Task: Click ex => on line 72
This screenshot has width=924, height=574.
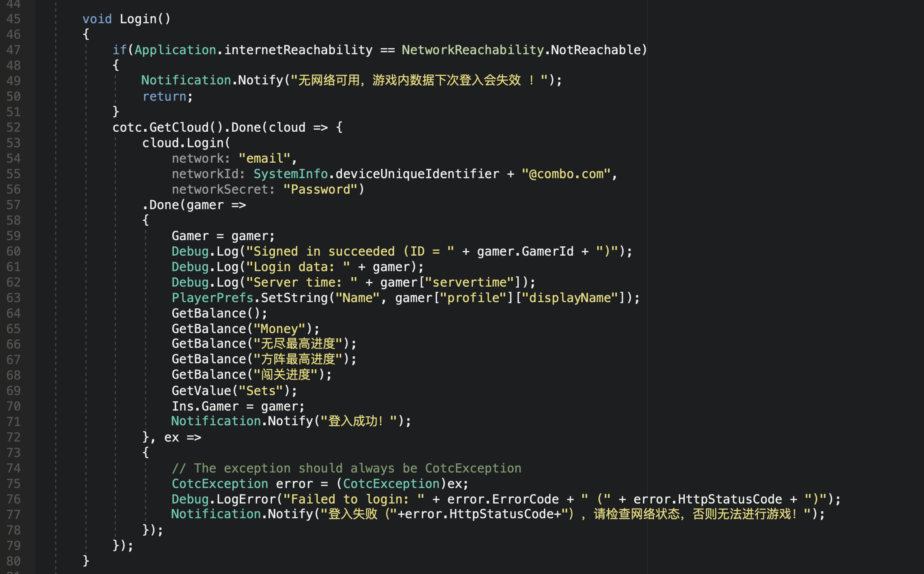Action: point(183,437)
